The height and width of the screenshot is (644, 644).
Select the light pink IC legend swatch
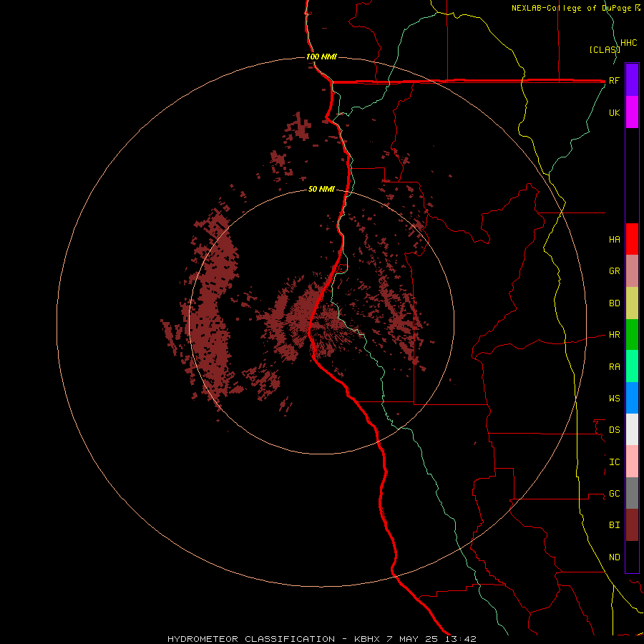pos(632,462)
